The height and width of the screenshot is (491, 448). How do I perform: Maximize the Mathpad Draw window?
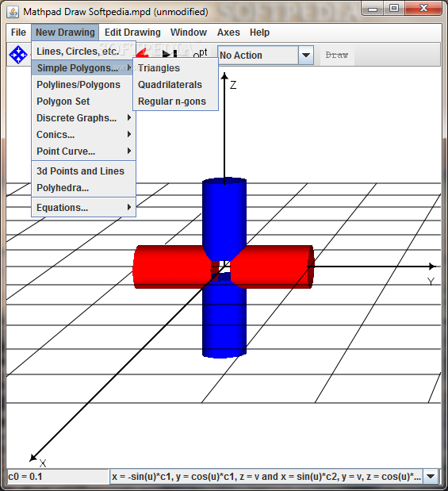pyautogui.click(x=394, y=9)
